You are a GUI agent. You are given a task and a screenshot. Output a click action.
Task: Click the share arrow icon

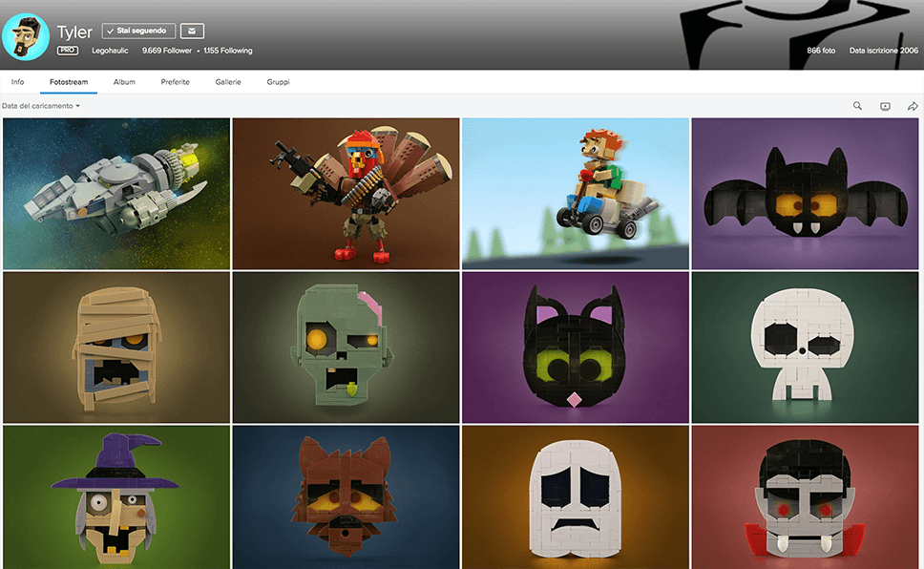tap(913, 106)
